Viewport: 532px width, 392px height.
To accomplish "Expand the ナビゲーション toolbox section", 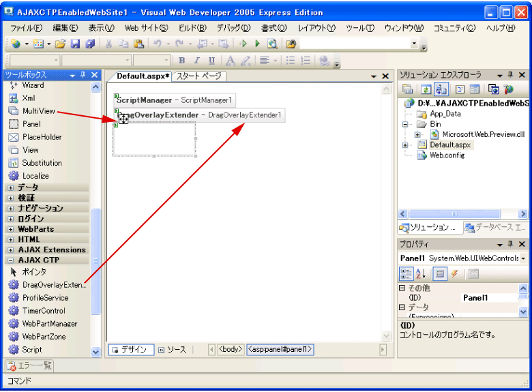I will pos(10,209).
